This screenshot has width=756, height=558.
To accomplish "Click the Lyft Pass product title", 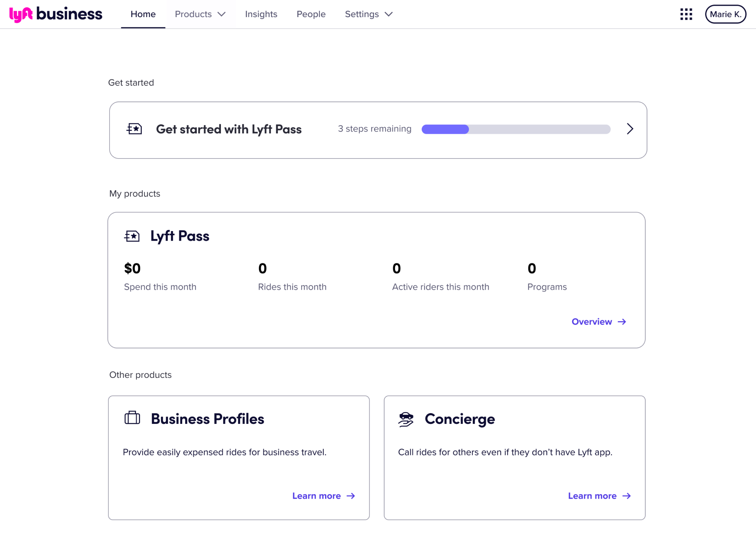I will 179,236.
